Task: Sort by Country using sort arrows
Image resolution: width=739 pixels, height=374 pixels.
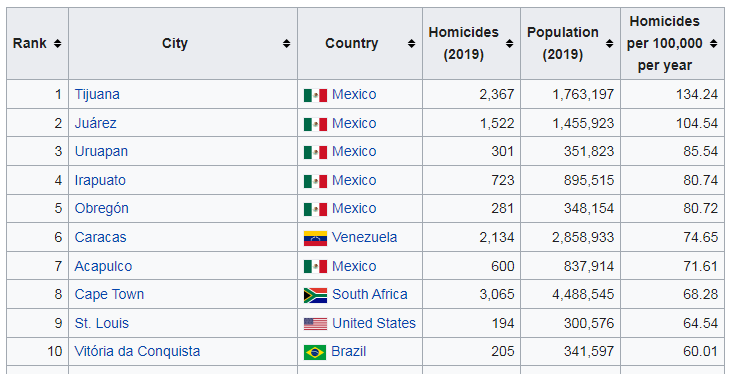Action: pos(411,43)
